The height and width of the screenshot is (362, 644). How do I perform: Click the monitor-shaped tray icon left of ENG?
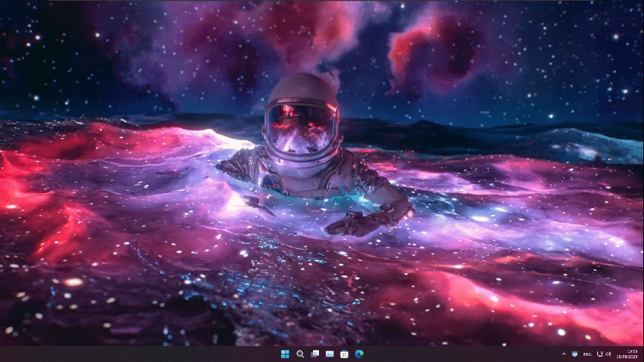click(575, 354)
